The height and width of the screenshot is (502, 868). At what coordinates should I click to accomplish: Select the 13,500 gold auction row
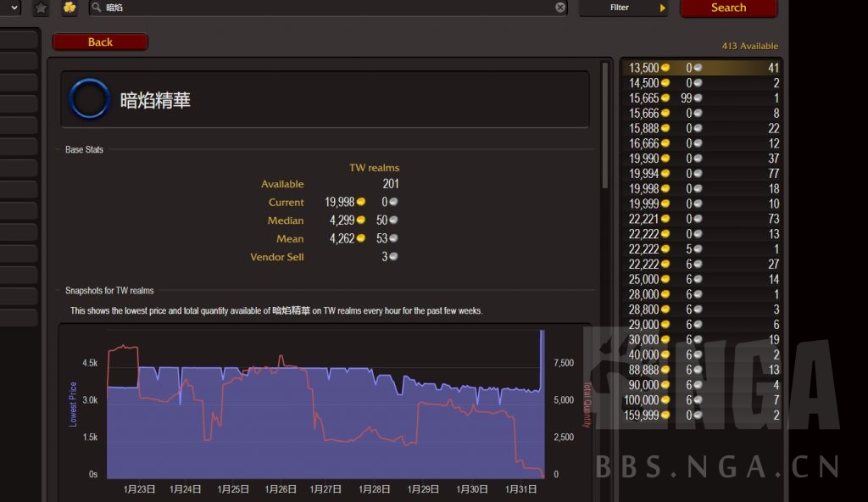(x=702, y=68)
